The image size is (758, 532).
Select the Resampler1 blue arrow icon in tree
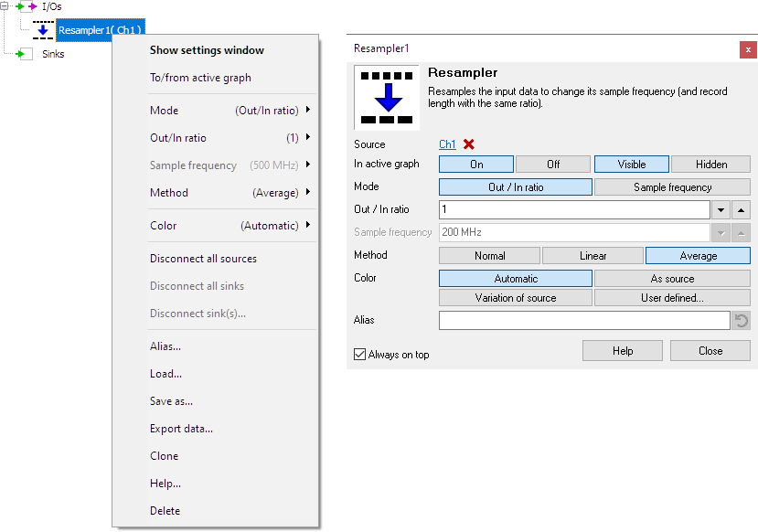coord(43,29)
